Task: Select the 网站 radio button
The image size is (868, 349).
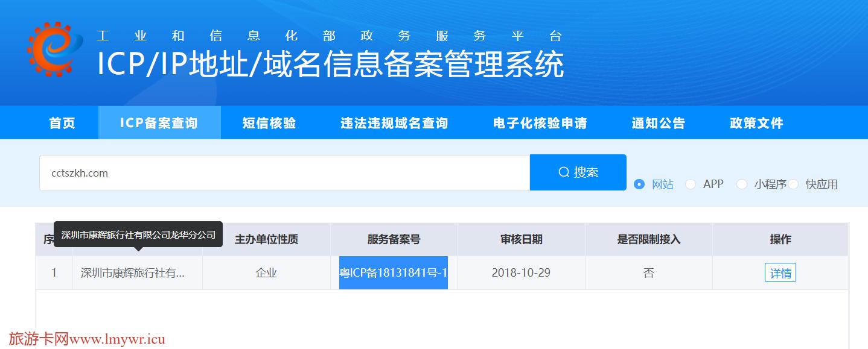Action: point(639,185)
